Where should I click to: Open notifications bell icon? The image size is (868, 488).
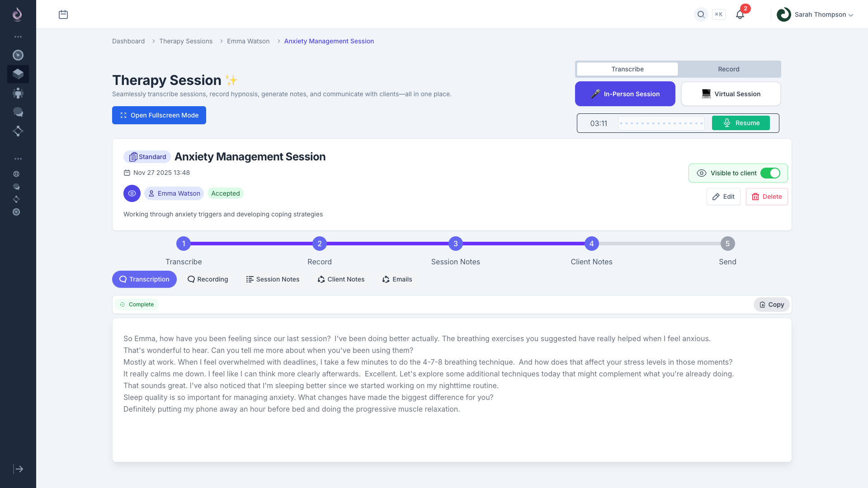[x=740, y=14]
